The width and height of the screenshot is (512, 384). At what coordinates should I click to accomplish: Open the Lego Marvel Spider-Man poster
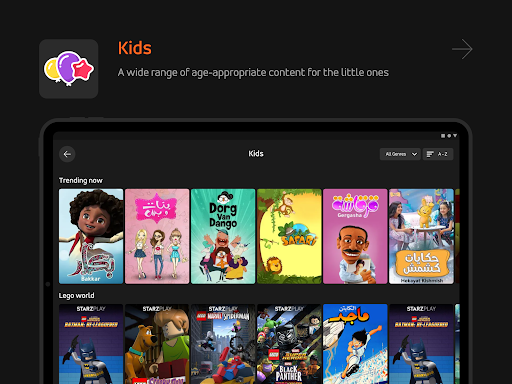223,344
